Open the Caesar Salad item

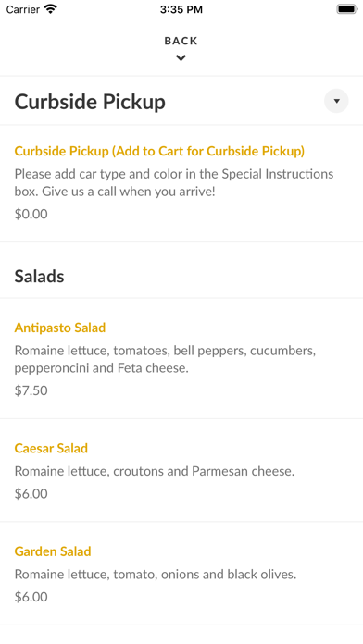51,448
